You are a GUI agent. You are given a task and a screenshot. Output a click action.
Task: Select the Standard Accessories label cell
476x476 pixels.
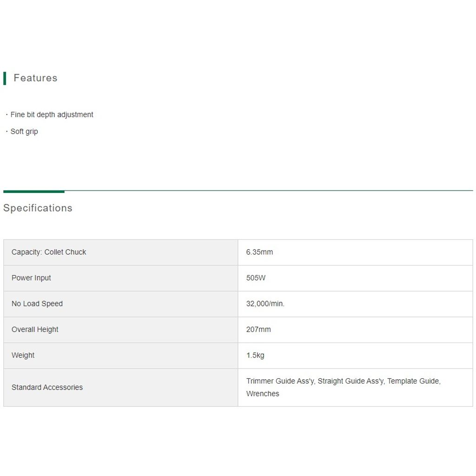(x=121, y=387)
